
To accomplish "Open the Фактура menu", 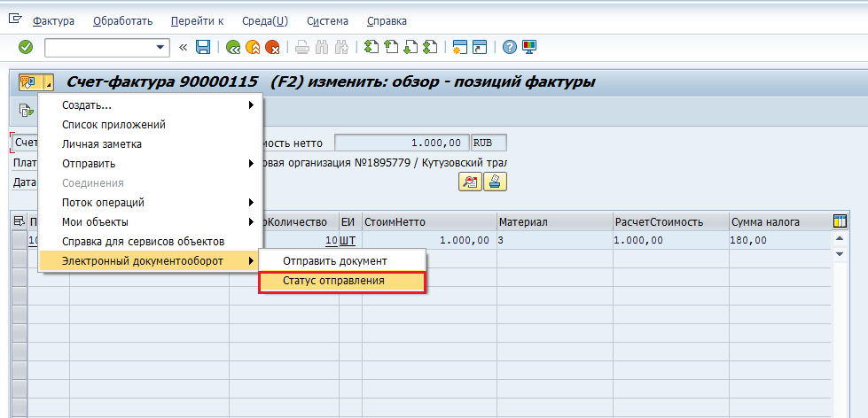I will pyautogui.click(x=53, y=21).
